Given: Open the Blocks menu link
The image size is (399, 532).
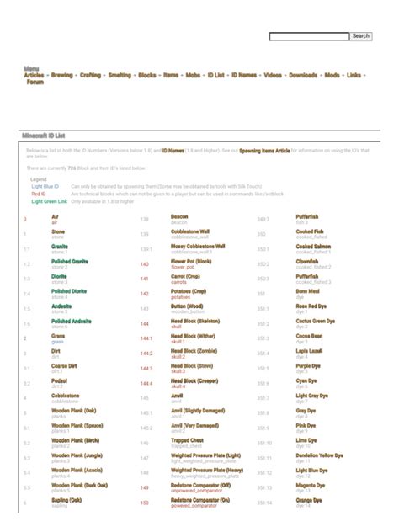Looking at the screenshot, I should tap(147, 75).
